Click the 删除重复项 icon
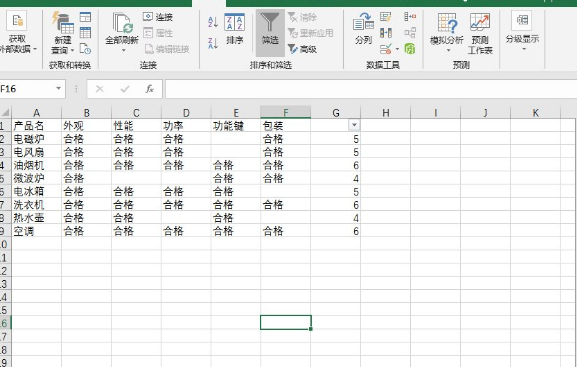 click(386, 33)
